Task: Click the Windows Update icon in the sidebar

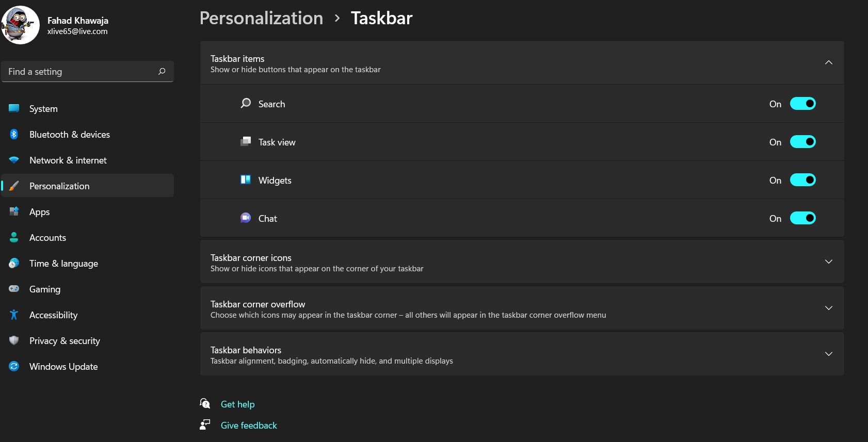Action: (x=13, y=366)
